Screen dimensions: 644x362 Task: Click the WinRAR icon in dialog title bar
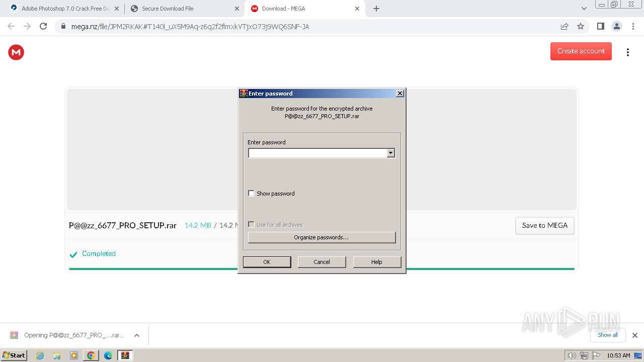point(244,94)
